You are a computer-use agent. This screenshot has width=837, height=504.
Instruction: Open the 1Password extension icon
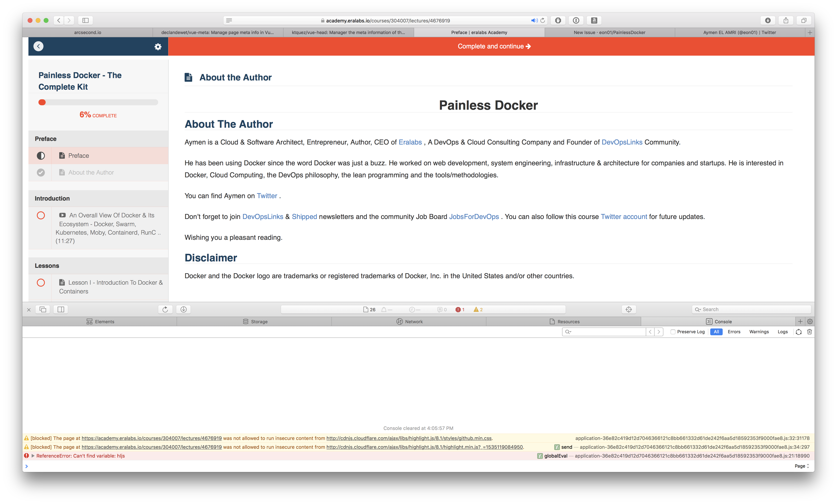576,20
